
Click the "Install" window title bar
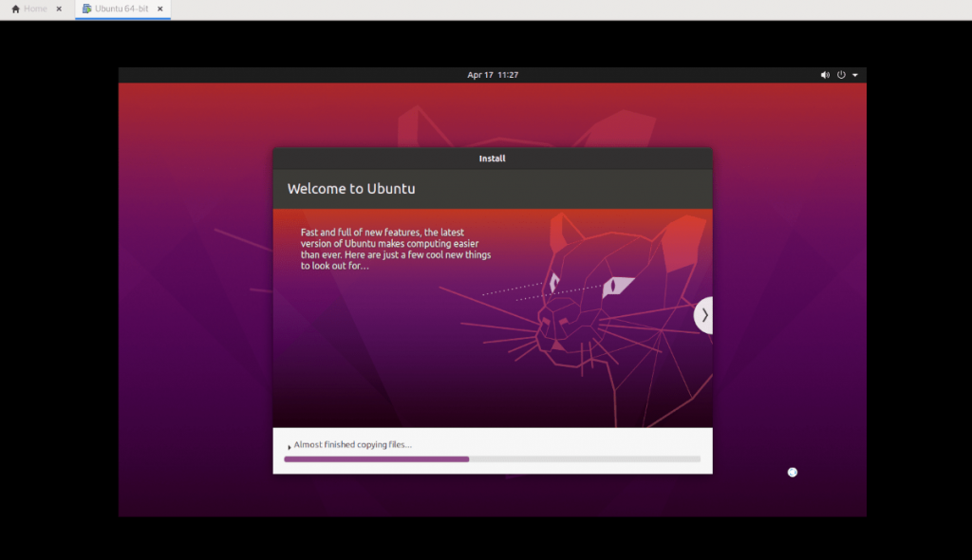(492, 158)
